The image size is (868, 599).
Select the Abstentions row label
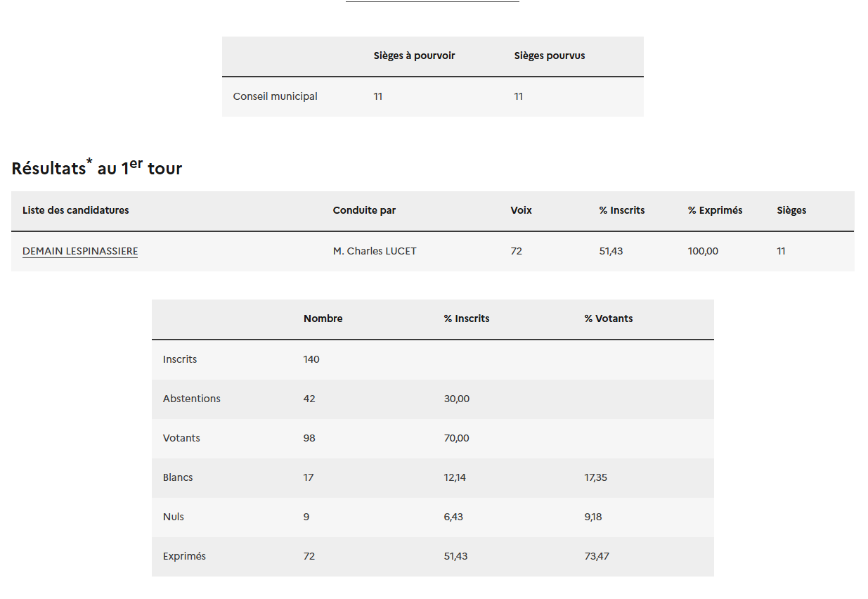pos(191,399)
